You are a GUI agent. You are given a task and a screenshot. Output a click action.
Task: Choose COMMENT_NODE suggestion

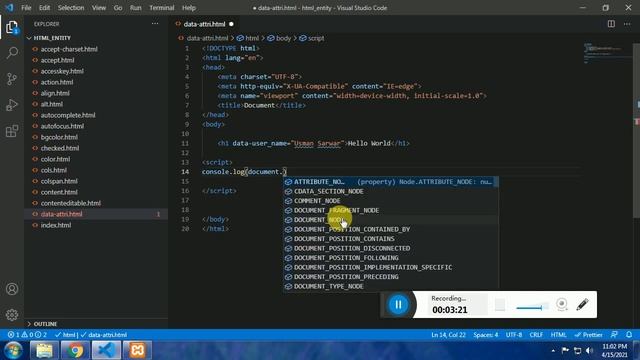tap(391, 201)
